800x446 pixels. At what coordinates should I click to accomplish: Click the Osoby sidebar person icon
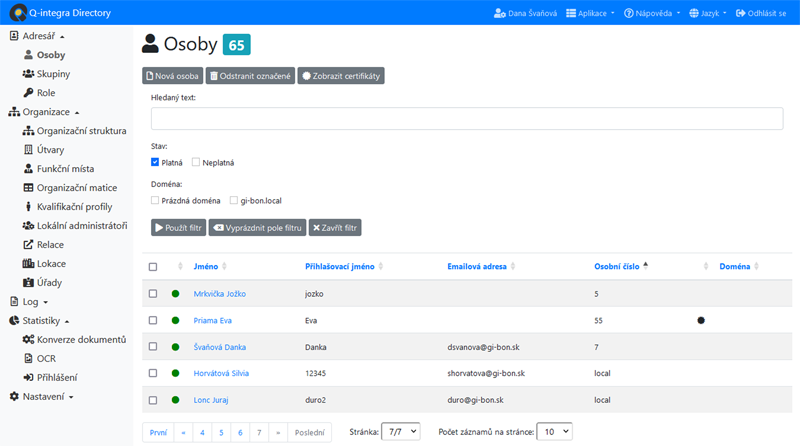pos(29,55)
